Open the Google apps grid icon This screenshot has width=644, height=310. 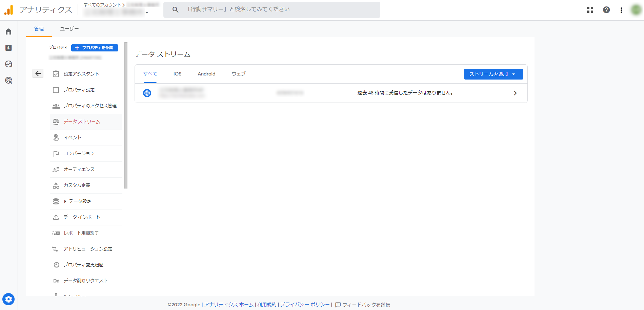pos(590,10)
